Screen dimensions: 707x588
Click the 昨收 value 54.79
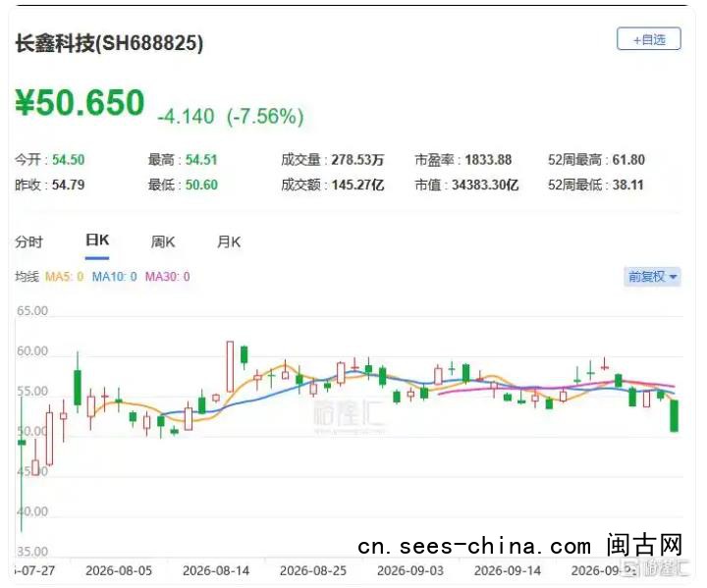tap(68, 185)
